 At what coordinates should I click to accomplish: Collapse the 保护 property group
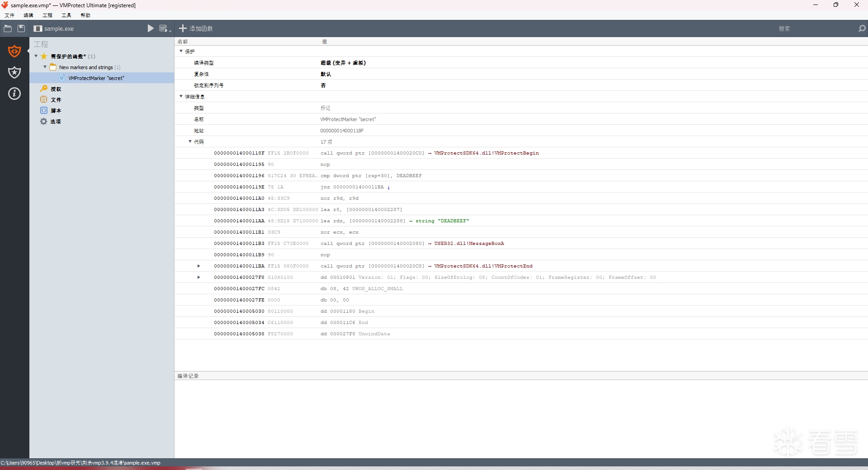[181, 51]
